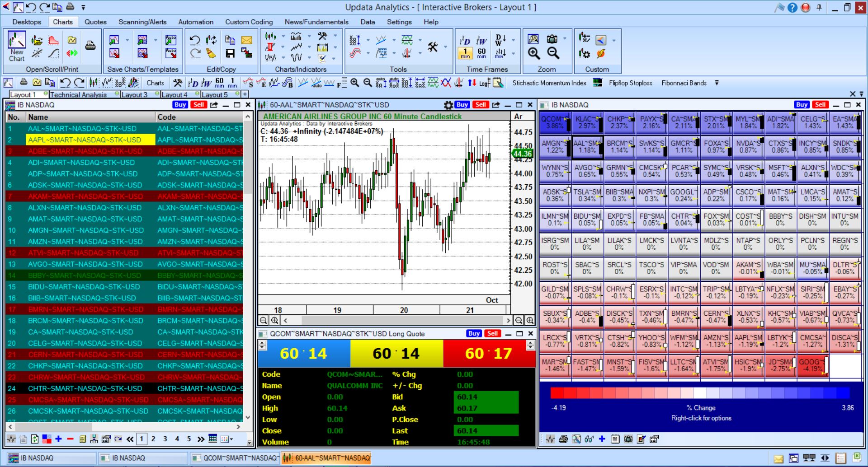Image resolution: width=868 pixels, height=467 pixels.
Task: Click the envelope icon in bottom status bar
Action: [x=778, y=459]
